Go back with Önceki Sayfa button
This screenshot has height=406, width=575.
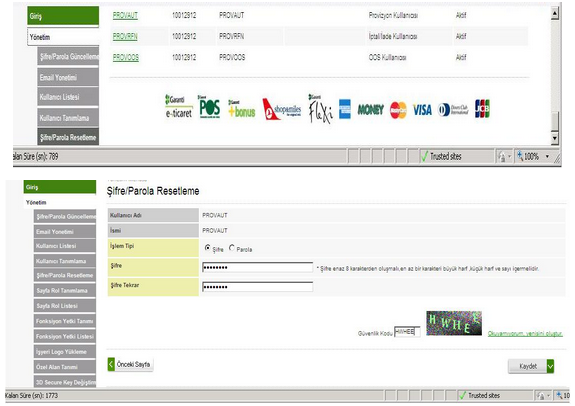[131, 364]
